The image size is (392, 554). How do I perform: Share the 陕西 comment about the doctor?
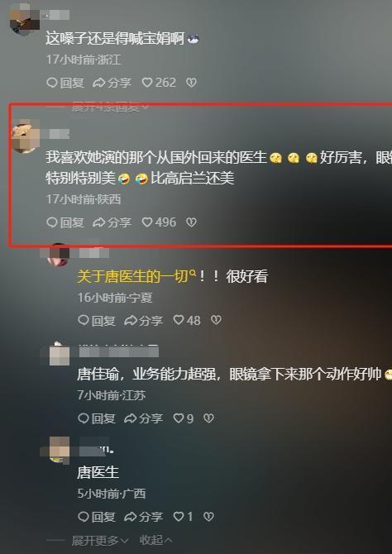(112, 222)
